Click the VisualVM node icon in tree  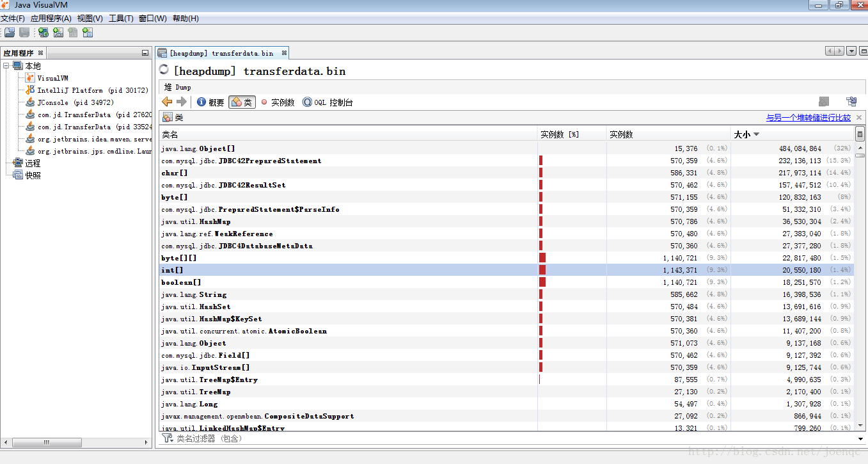30,78
